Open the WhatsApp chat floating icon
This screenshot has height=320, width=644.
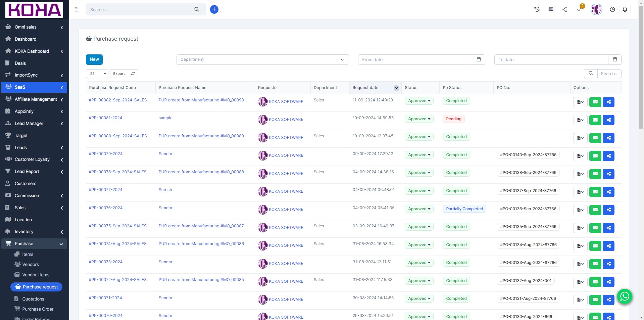point(625,296)
